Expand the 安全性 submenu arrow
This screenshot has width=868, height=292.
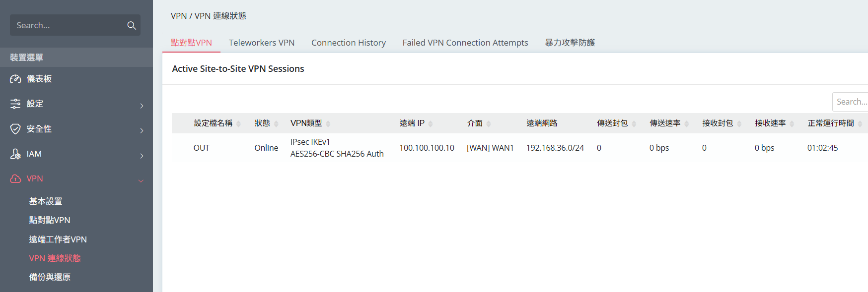(x=142, y=130)
